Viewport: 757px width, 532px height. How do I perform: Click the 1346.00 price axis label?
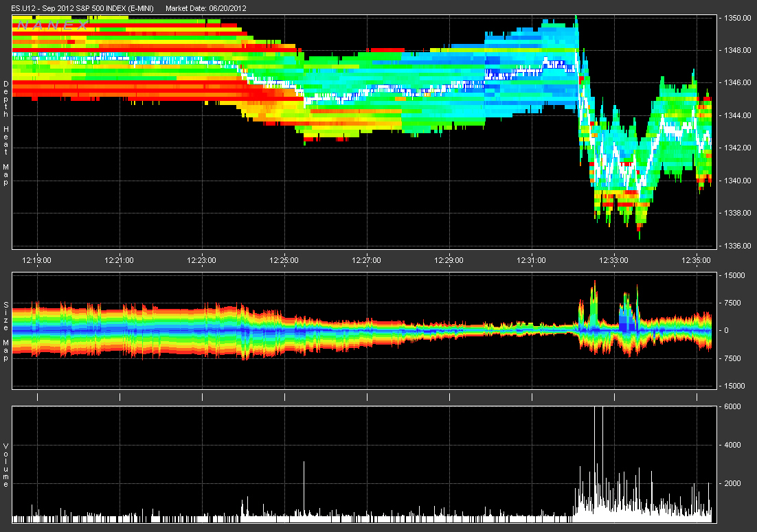738,82
